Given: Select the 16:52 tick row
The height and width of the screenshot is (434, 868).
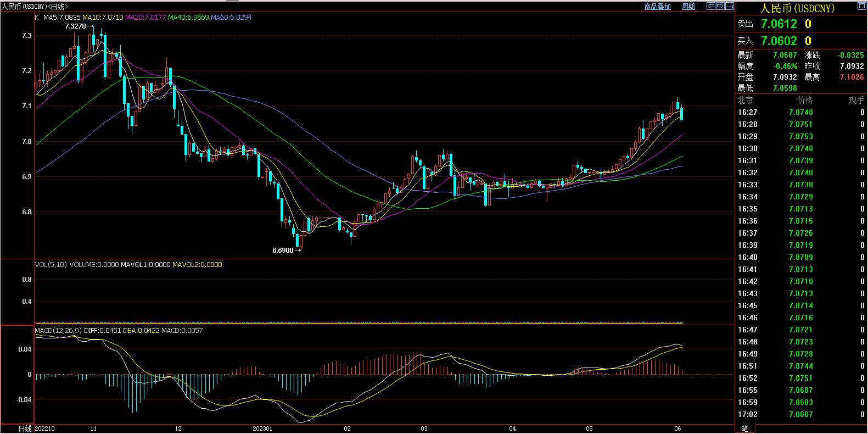Looking at the screenshot, I should coord(801,378).
